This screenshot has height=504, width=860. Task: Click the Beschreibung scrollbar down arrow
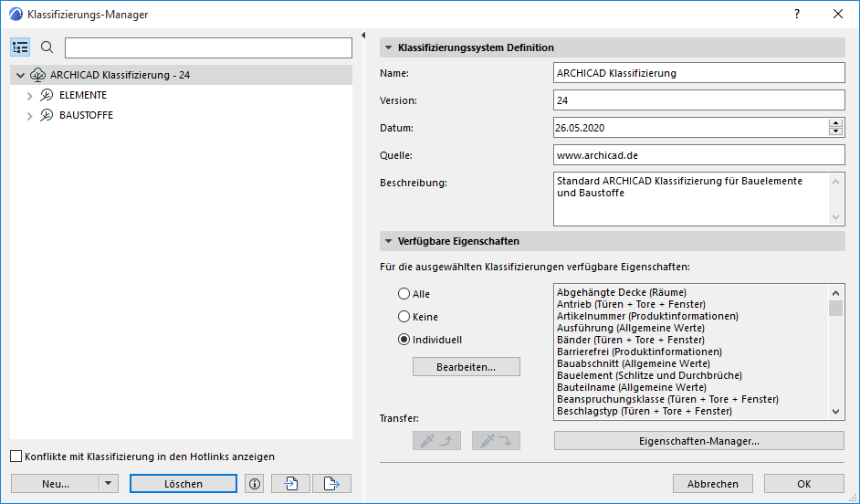pos(835,217)
